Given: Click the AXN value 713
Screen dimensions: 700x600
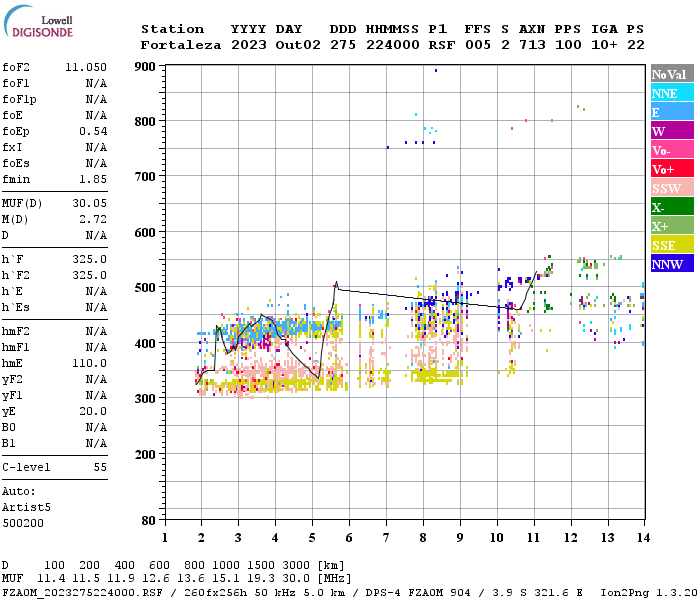Looking at the screenshot, I should 532,45.
